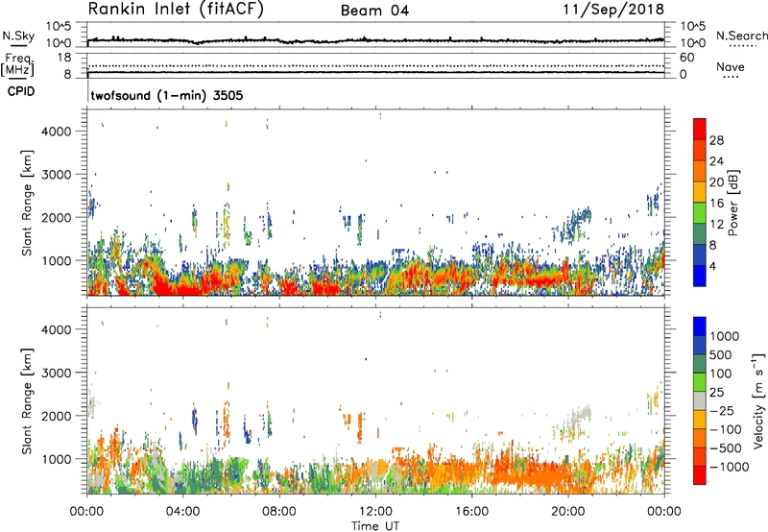Click the 'Time UT' axis title
Screen dimensions: 768x532
(x=375, y=526)
